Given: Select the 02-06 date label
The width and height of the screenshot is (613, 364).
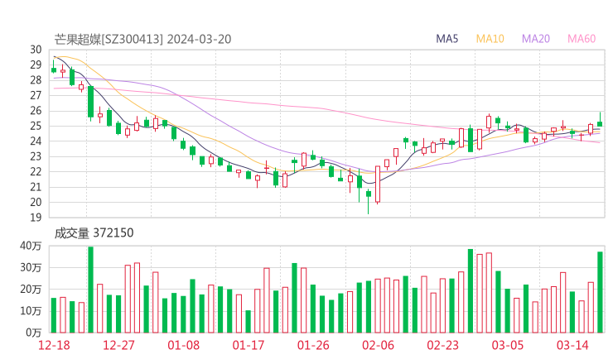Looking at the screenshot, I should pos(378,345).
